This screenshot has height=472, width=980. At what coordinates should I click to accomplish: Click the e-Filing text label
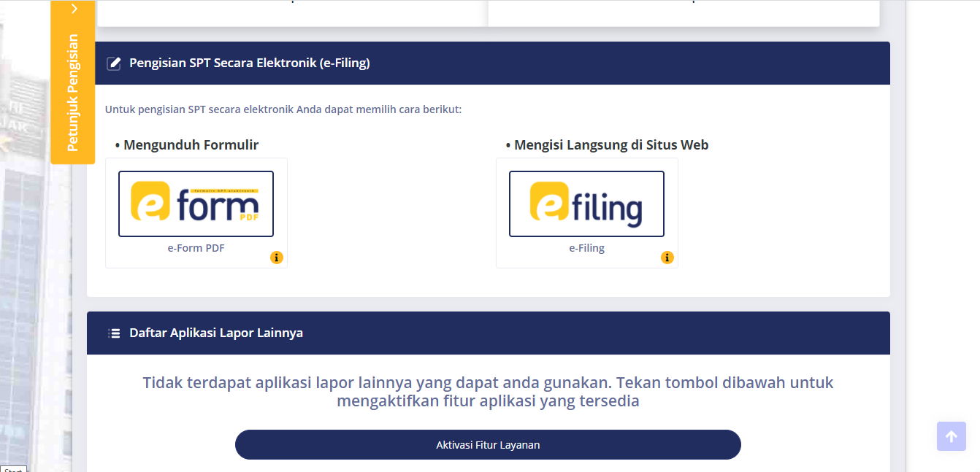coord(586,248)
